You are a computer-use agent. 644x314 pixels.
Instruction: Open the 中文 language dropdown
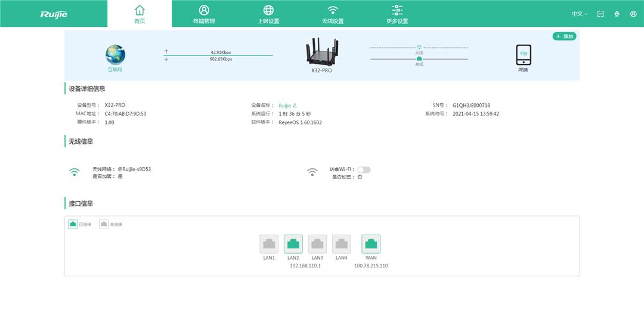pos(580,14)
